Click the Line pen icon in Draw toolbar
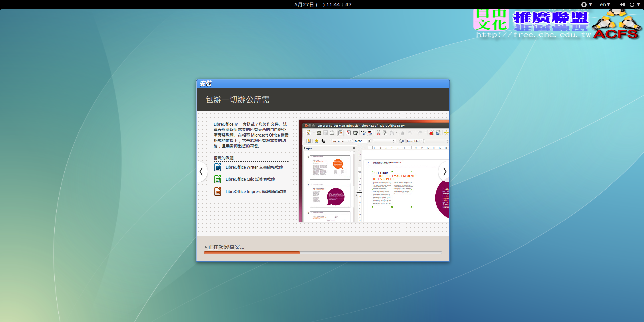Screen dimensions: 644x322 316,141
